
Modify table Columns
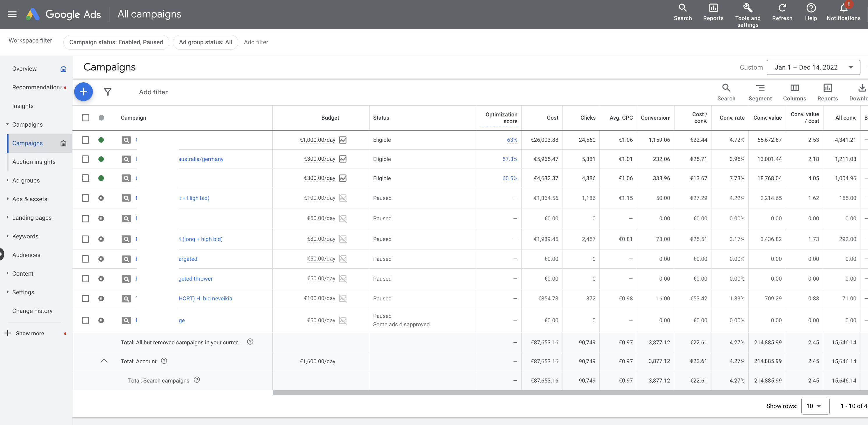(x=794, y=92)
